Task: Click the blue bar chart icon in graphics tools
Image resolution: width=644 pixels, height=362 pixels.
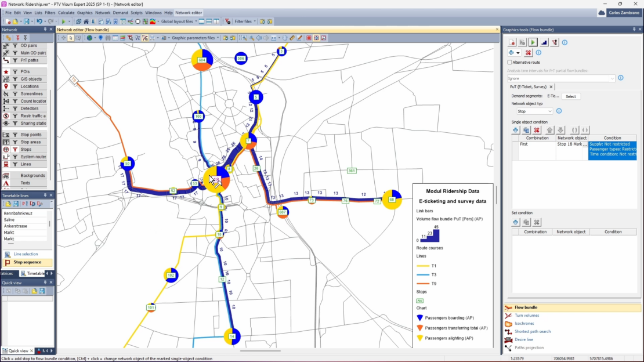Action: point(544,42)
